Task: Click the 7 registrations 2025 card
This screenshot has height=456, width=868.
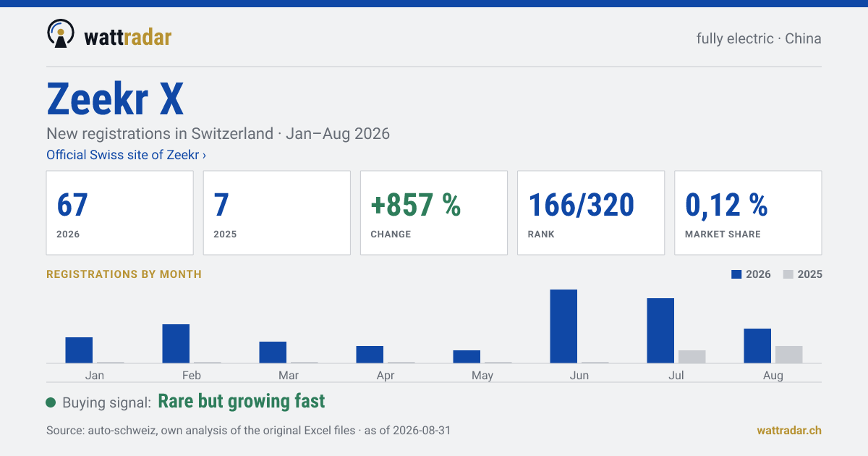Action: click(x=277, y=213)
